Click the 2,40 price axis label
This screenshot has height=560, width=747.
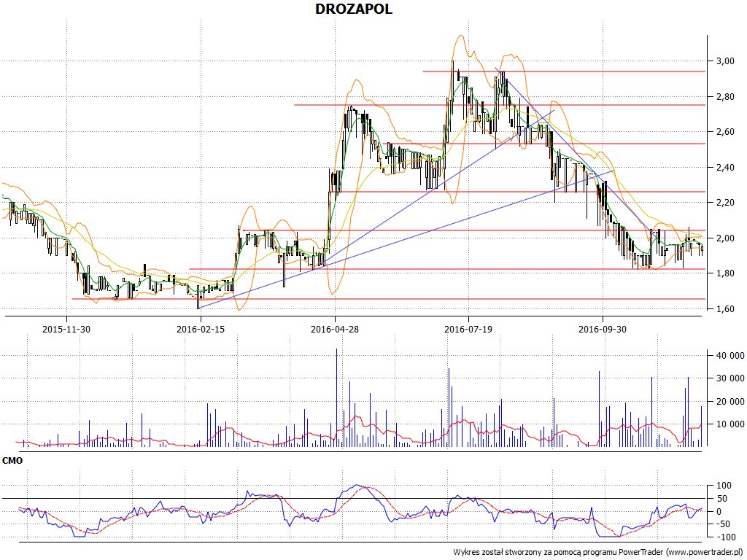(724, 168)
